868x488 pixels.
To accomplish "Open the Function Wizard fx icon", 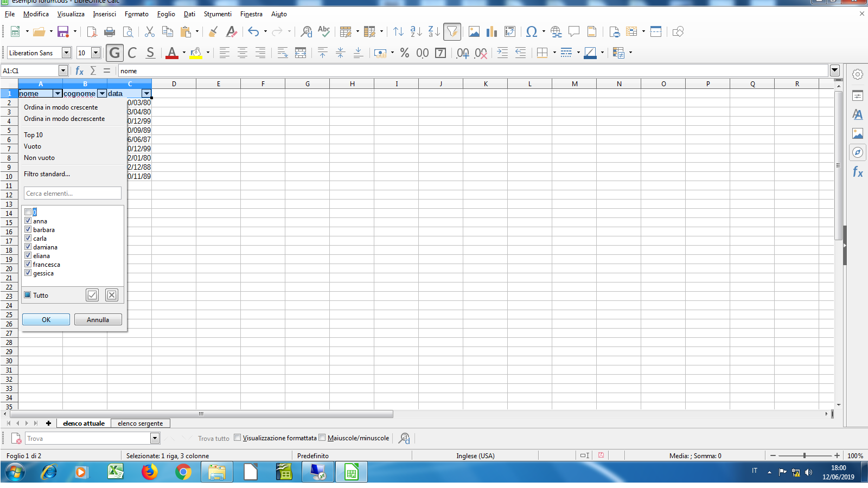I will pyautogui.click(x=80, y=71).
